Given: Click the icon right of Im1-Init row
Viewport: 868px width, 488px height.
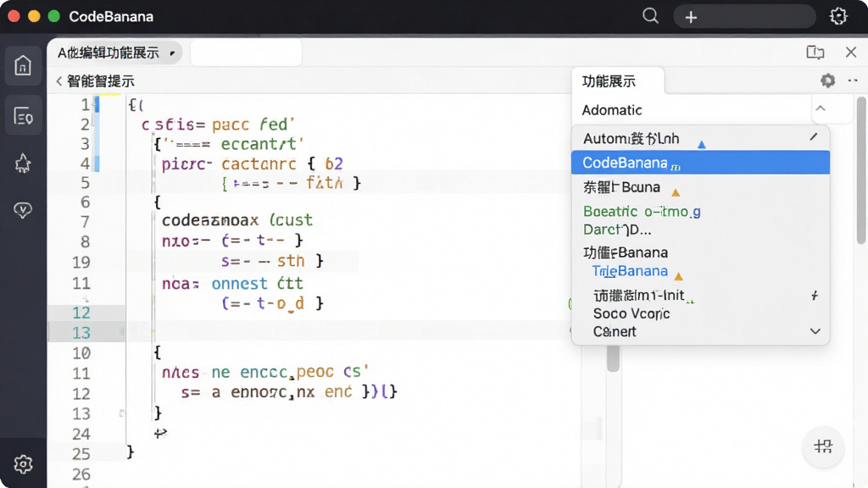Looking at the screenshot, I should click(x=815, y=296).
